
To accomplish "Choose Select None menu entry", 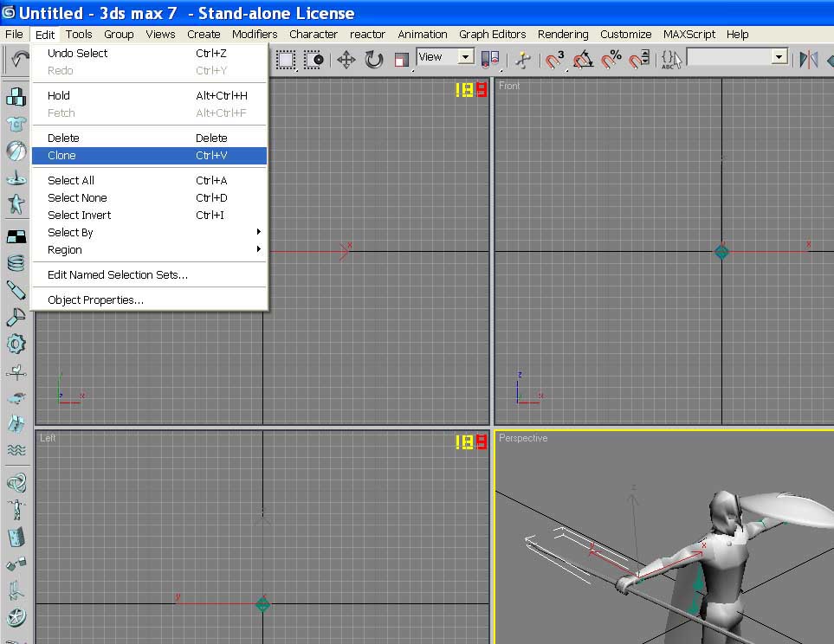I will tap(150, 198).
